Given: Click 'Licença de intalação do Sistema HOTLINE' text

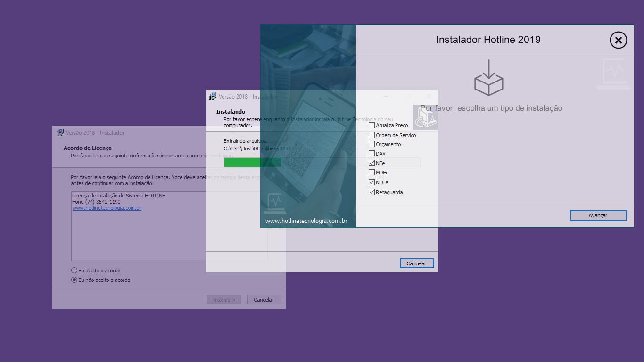Looking at the screenshot, I should (x=119, y=196).
